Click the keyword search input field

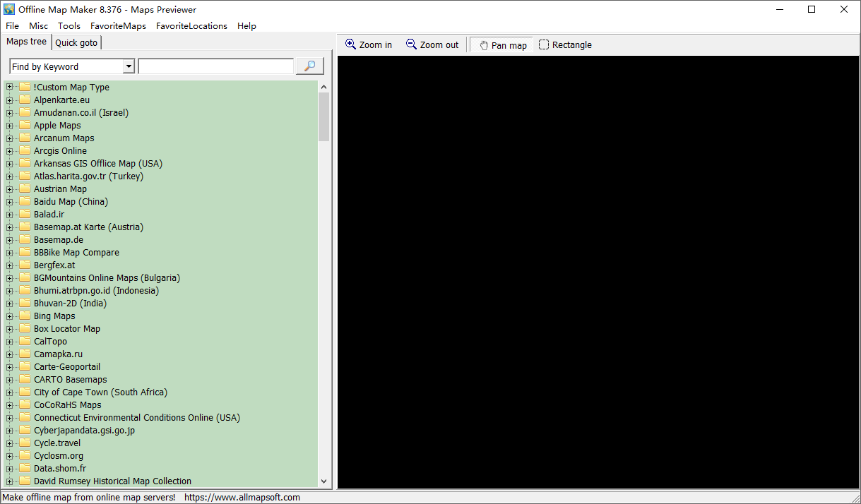215,66
